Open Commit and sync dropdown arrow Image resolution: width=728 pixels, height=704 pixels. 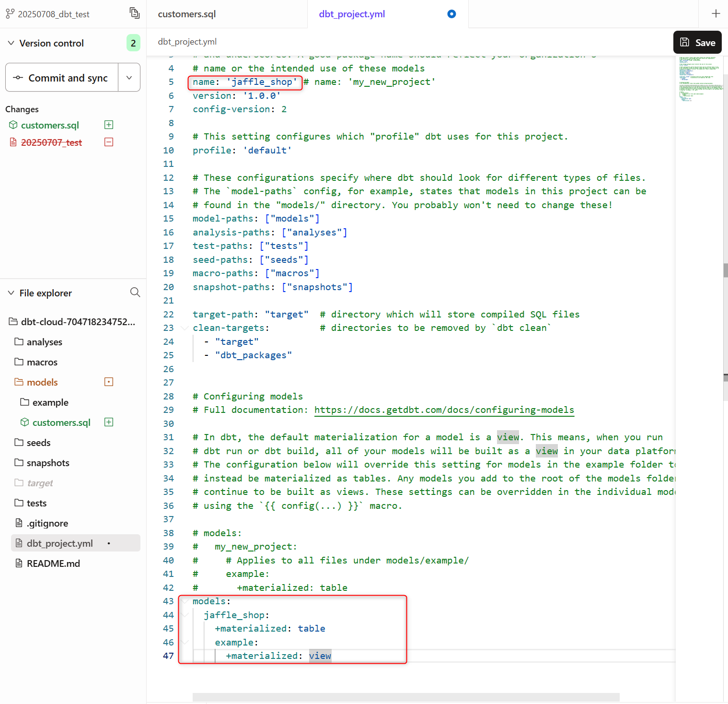point(129,77)
